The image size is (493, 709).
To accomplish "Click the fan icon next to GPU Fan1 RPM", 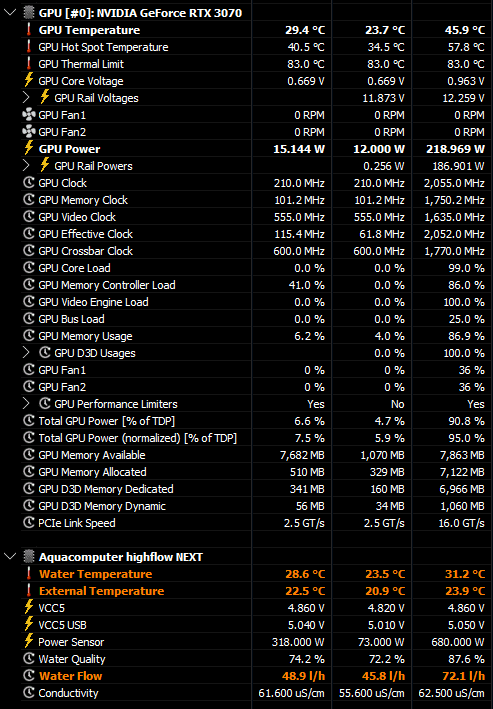I will click(29, 115).
